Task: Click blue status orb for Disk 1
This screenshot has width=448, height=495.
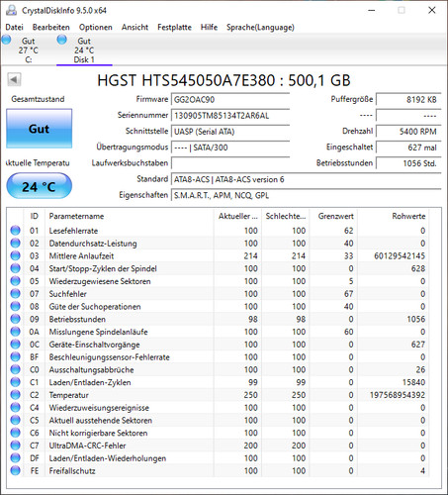Action: point(61,40)
